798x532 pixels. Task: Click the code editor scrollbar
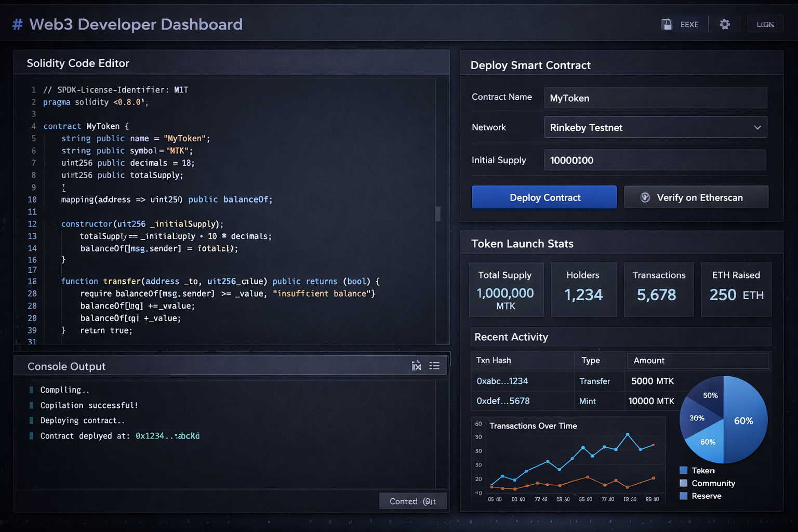coord(438,214)
